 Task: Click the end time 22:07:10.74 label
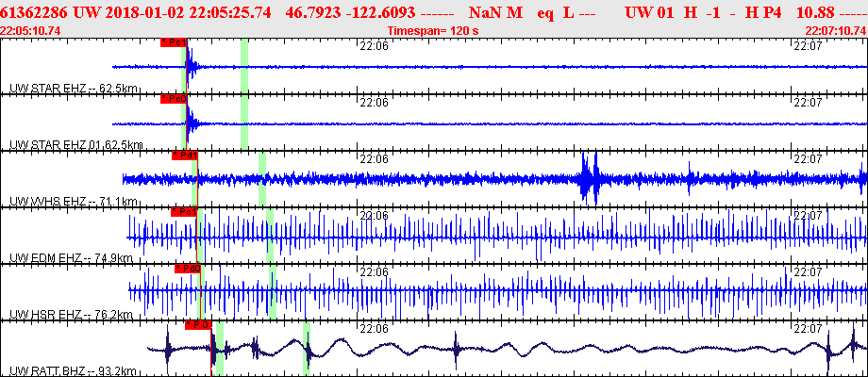point(835,30)
